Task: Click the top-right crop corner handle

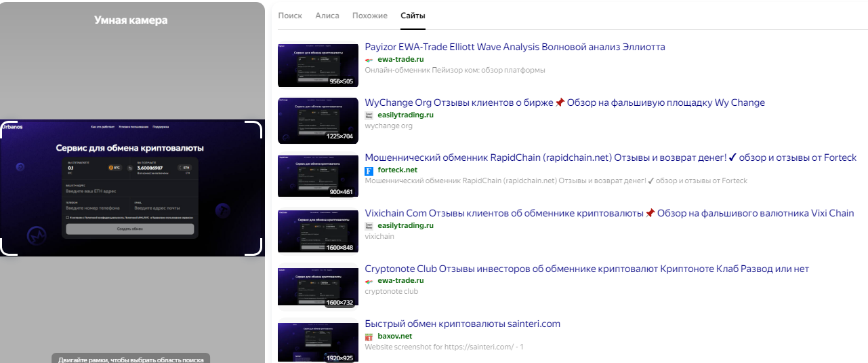Action: click(x=255, y=129)
